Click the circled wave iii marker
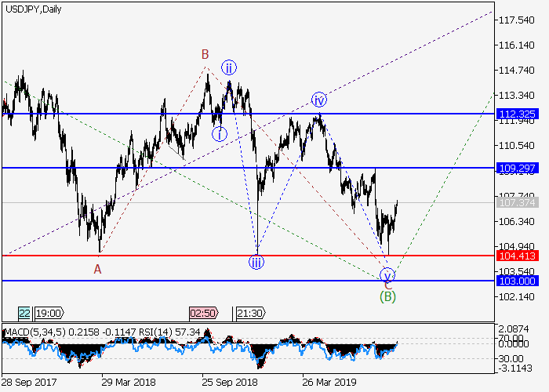The height and width of the screenshot is (392, 549). click(256, 263)
